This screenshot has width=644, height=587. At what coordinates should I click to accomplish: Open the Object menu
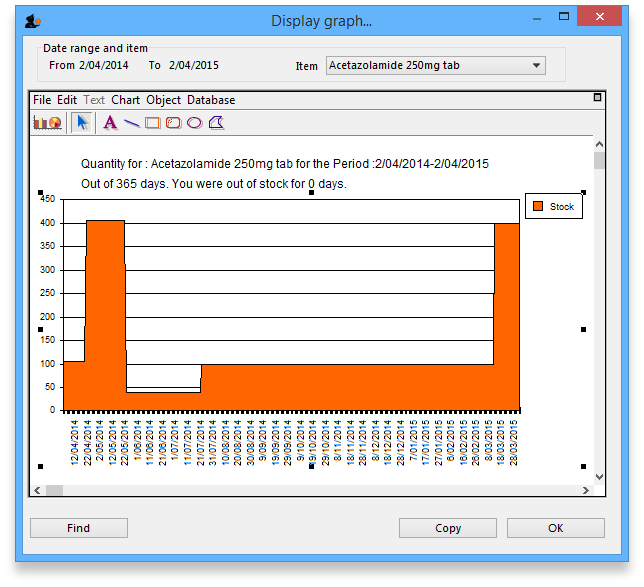tap(164, 100)
